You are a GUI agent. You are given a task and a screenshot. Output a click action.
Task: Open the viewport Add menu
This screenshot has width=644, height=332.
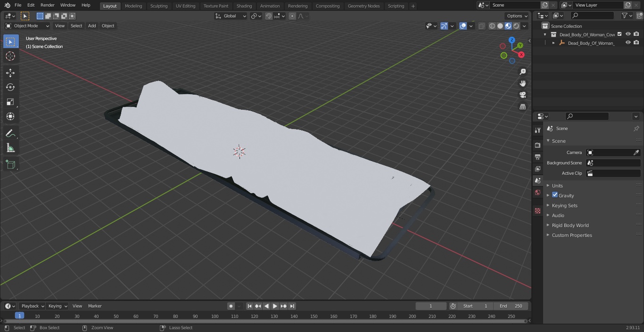[x=92, y=26]
